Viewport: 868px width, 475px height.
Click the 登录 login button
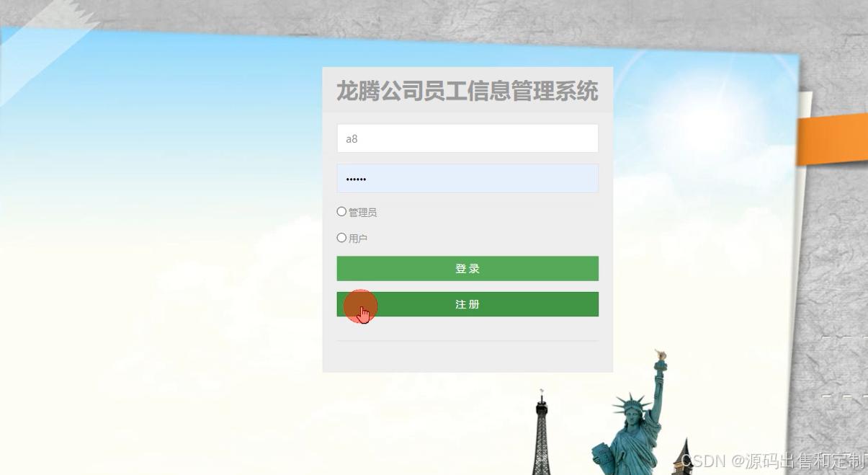tap(467, 268)
